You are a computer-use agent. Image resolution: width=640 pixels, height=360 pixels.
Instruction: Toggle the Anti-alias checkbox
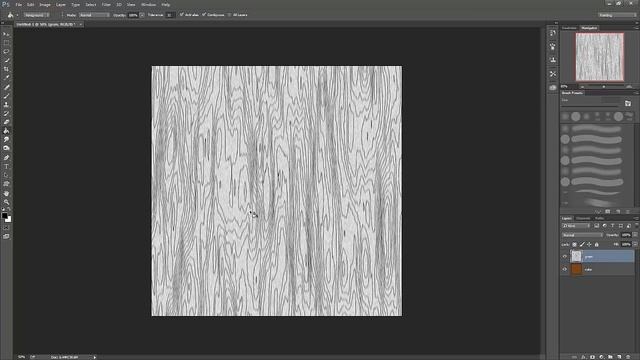pos(182,15)
